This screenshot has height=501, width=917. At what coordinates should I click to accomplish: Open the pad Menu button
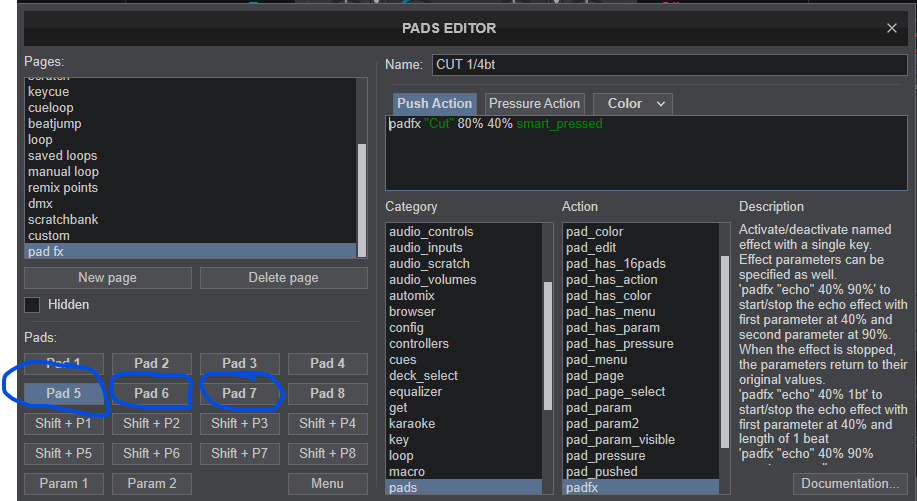tap(327, 484)
